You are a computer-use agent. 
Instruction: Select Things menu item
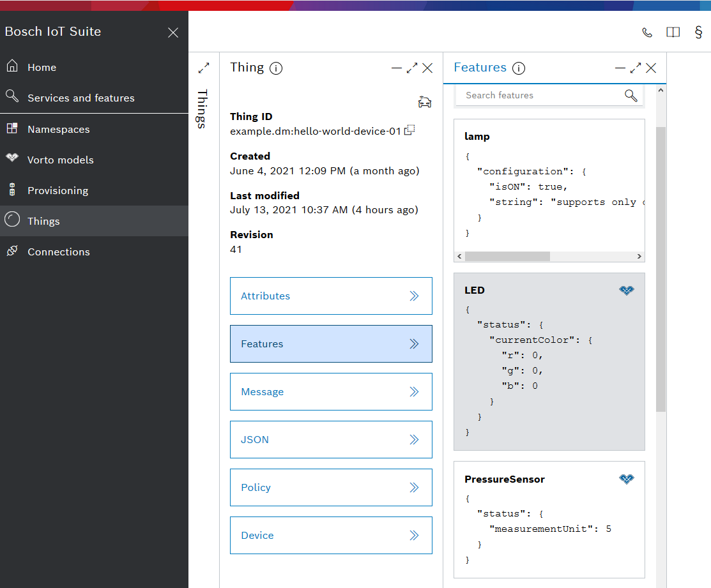pyautogui.click(x=94, y=221)
